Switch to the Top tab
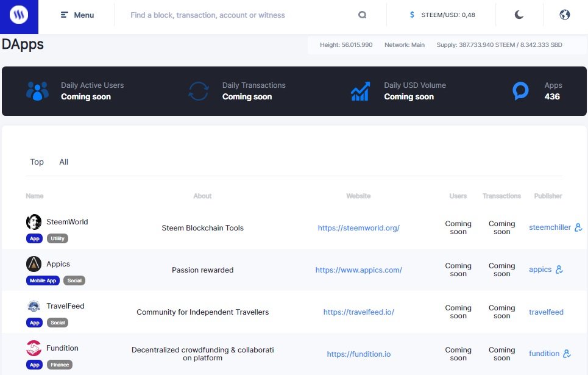The image size is (588, 375). click(x=37, y=162)
